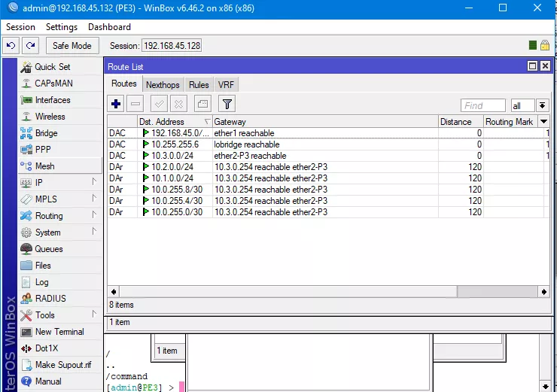Select route 10.2.0.0/24 row
The width and height of the screenshot is (557, 392).
329,167
